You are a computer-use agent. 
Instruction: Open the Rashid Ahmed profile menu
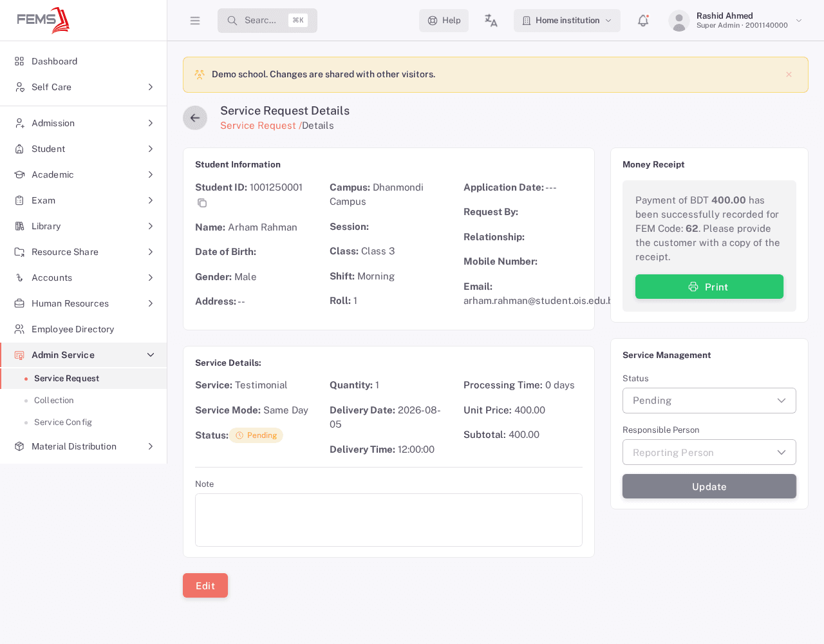[x=736, y=21]
